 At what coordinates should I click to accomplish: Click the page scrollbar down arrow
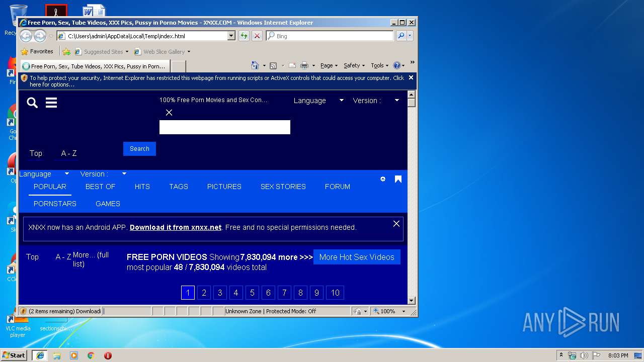[x=411, y=301]
